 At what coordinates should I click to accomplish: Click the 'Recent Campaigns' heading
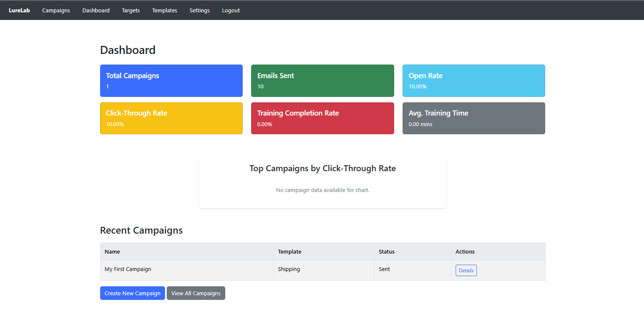tap(141, 230)
